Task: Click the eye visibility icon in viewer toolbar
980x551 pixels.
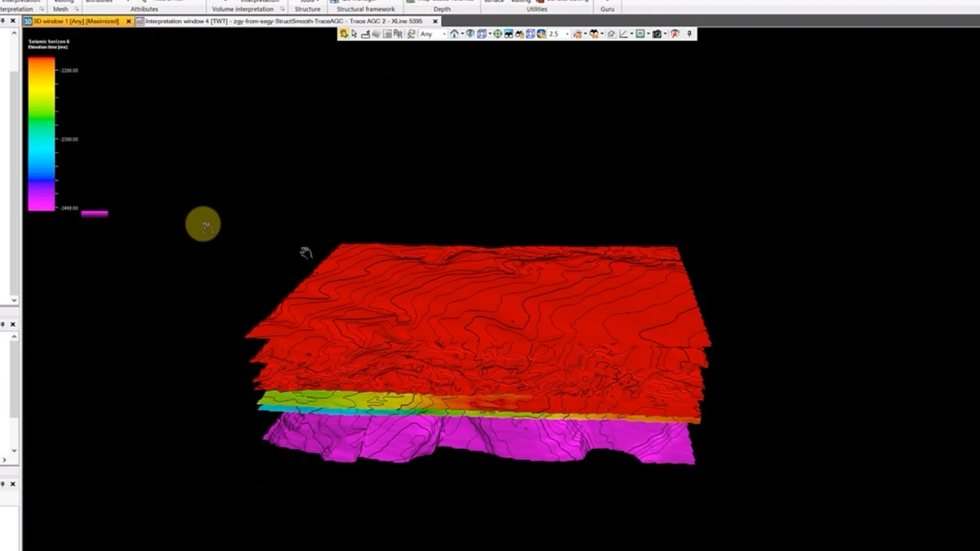Action: pos(469,34)
